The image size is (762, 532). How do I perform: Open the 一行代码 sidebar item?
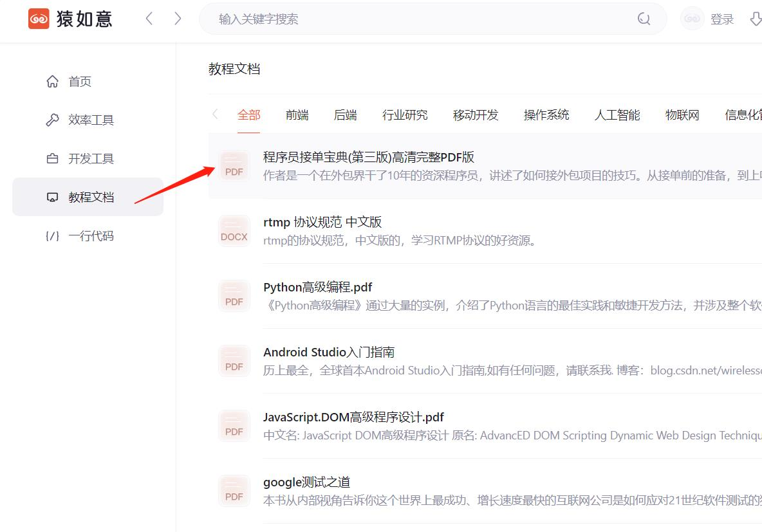[88, 235]
